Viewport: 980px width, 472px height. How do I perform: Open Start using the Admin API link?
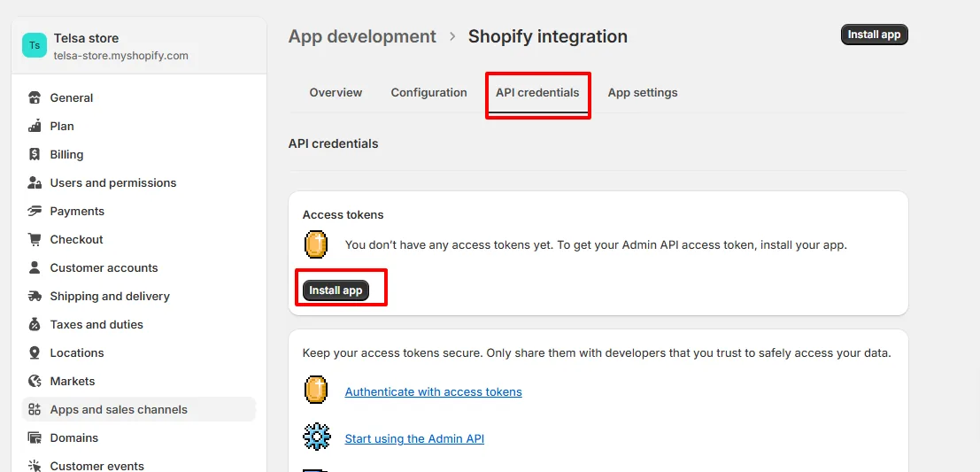[x=414, y=439]
